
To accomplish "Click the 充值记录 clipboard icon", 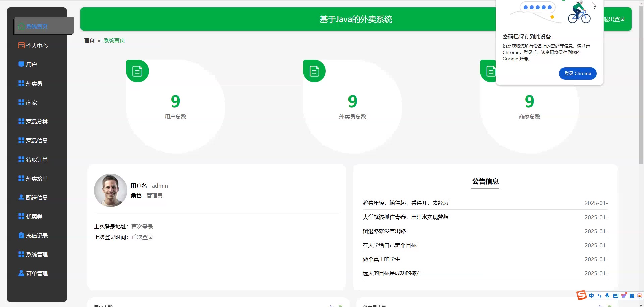I will pyautogui.click(x=21, y=235).
